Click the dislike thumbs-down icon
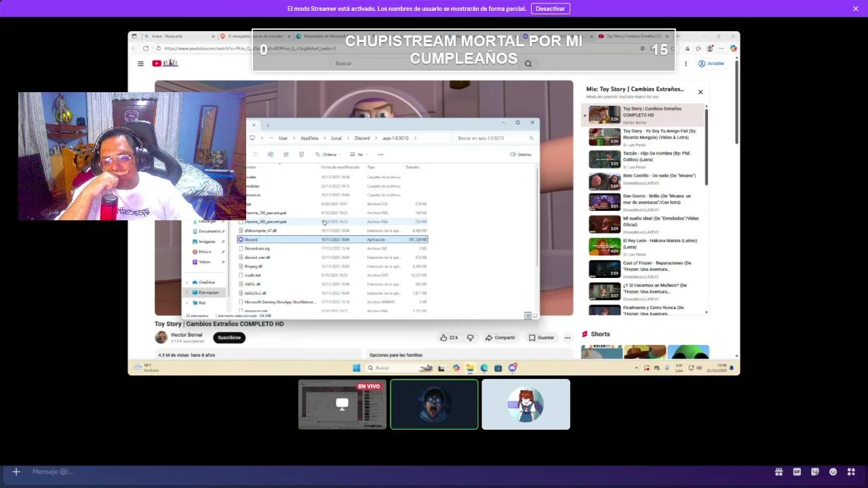Screen dimensions: 868x488 pos(470,338)
